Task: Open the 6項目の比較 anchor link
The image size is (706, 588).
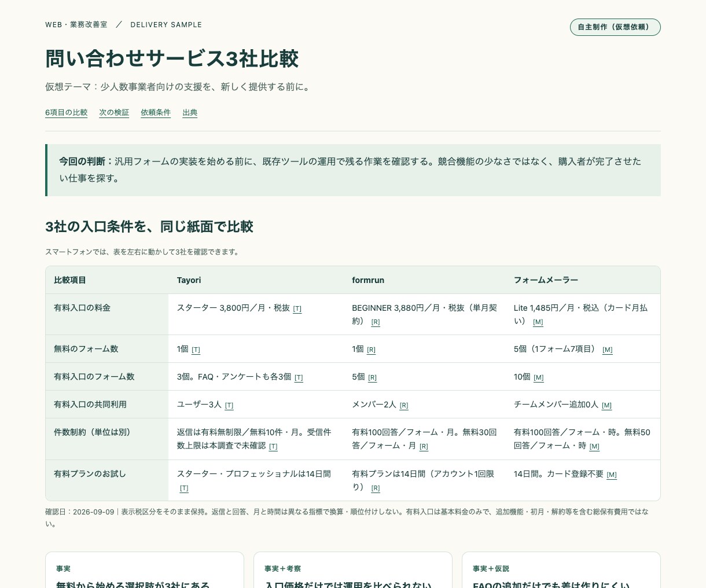Action: 66,112
